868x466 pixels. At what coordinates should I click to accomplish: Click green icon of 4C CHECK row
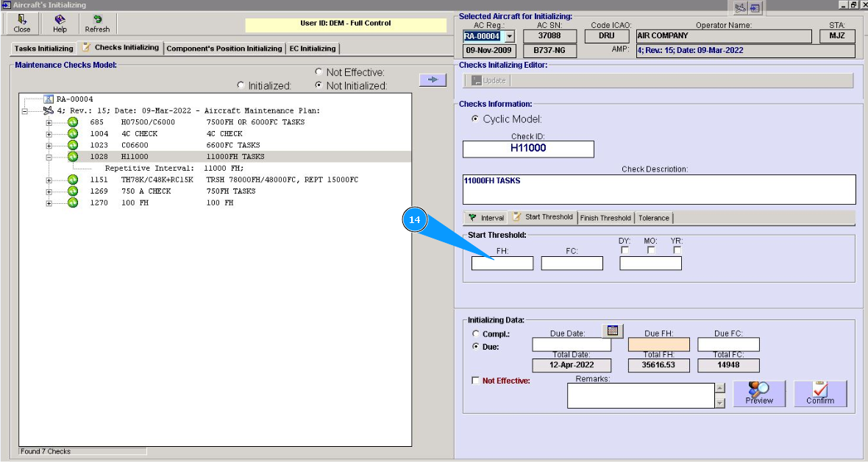(x=73, y=134)
